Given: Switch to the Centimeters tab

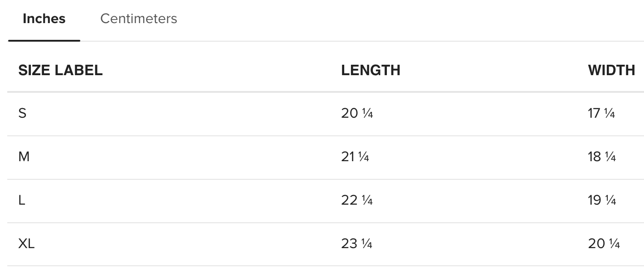Looking at the screenshot, I should [x=138, y=19].
